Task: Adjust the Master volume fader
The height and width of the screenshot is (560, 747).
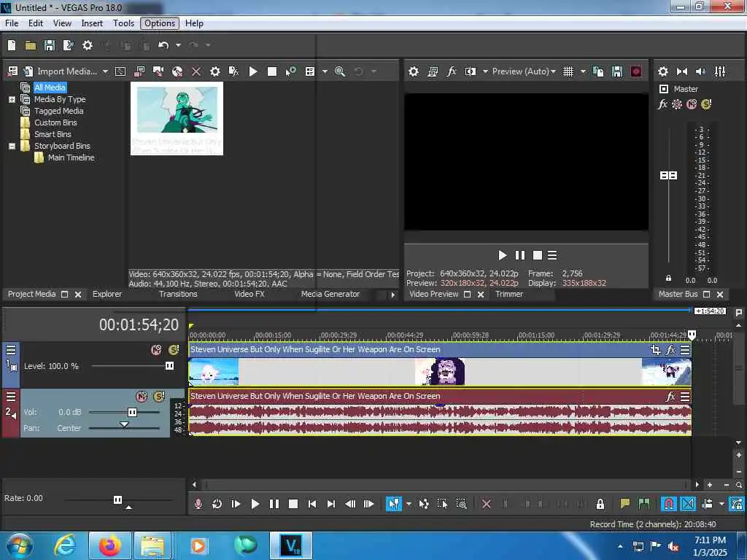Action: [x=668, y=175]
